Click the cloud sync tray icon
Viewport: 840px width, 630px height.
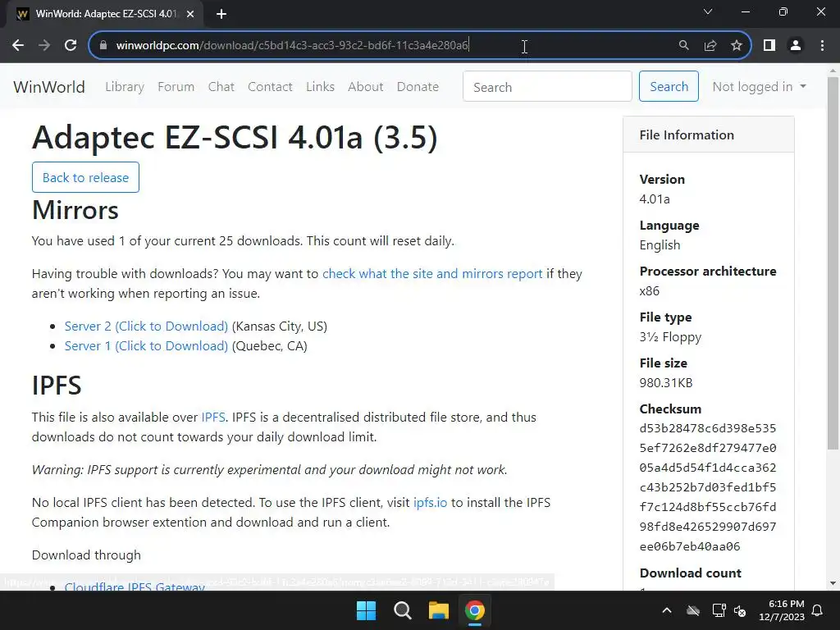[693, 610]
